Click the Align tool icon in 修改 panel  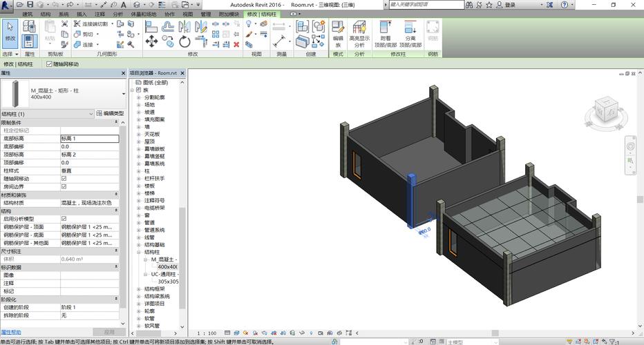coord(151,27)
